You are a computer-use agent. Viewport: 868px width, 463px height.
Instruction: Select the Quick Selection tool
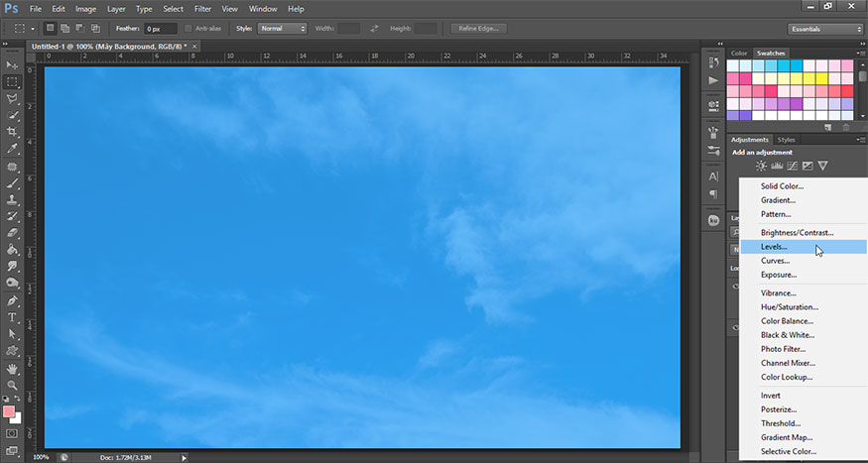[x=12, y=116]
